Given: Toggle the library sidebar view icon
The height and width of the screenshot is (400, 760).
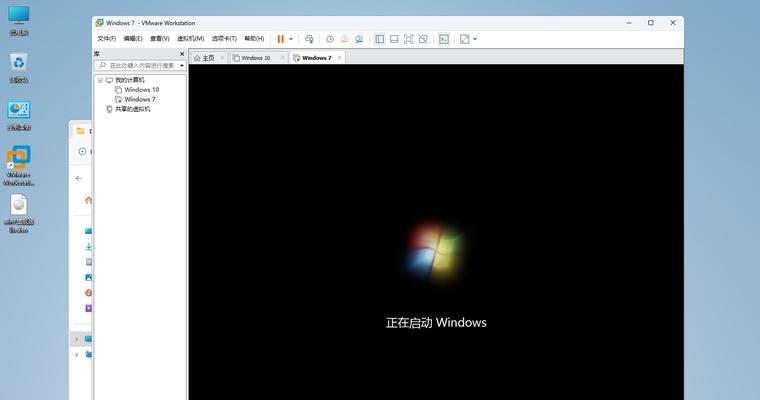Looking at the screenshot, I should click(380, 39).
